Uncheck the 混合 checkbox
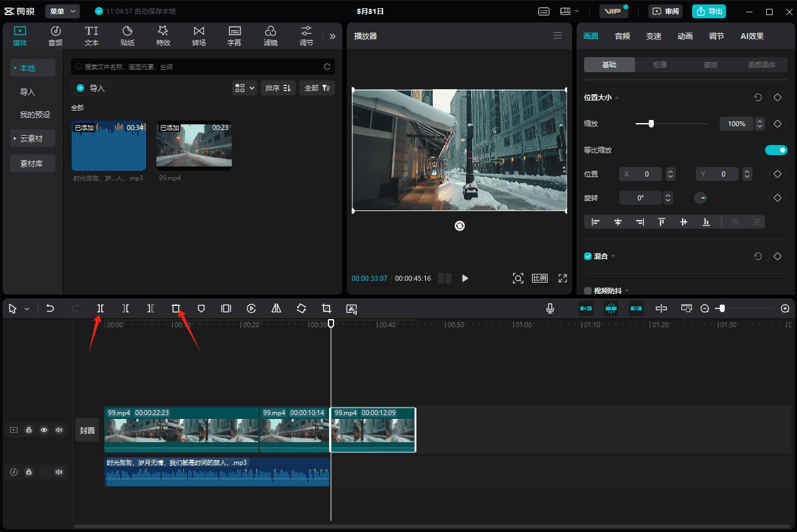Screen dimensions: 797x532 pos(588,256)
